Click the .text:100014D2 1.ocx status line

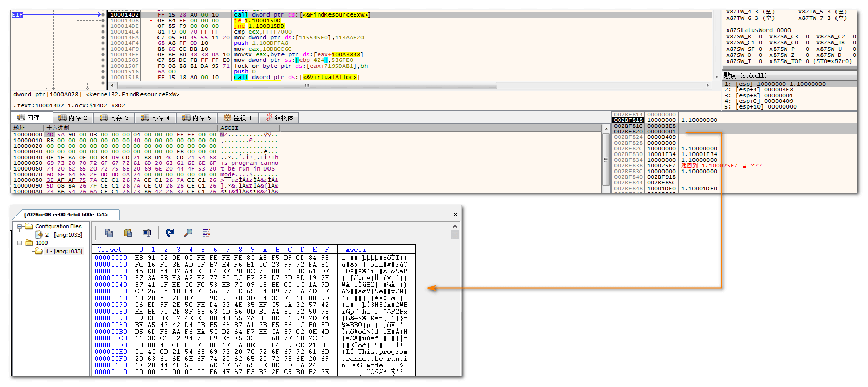69,105
